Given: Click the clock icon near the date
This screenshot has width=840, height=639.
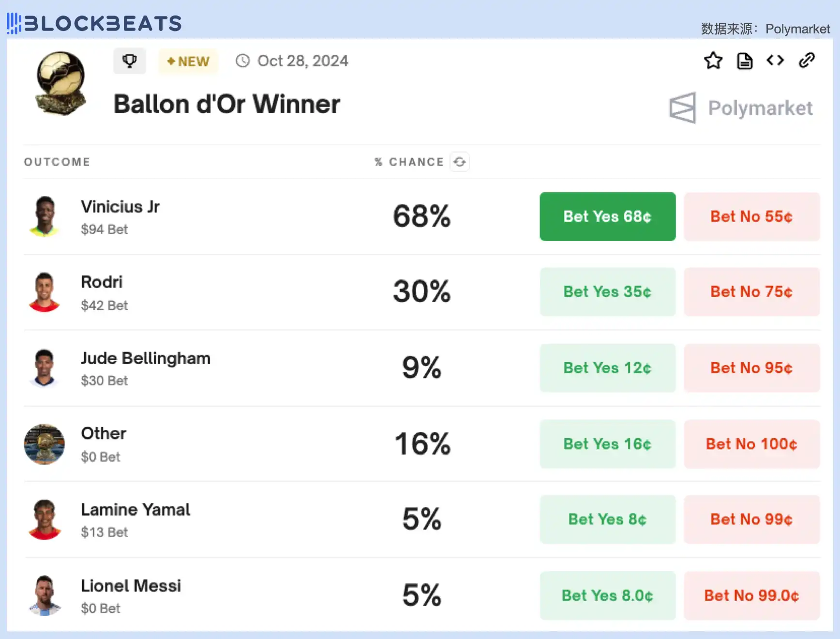Looking at the screenshot, I should coord(242,61).
